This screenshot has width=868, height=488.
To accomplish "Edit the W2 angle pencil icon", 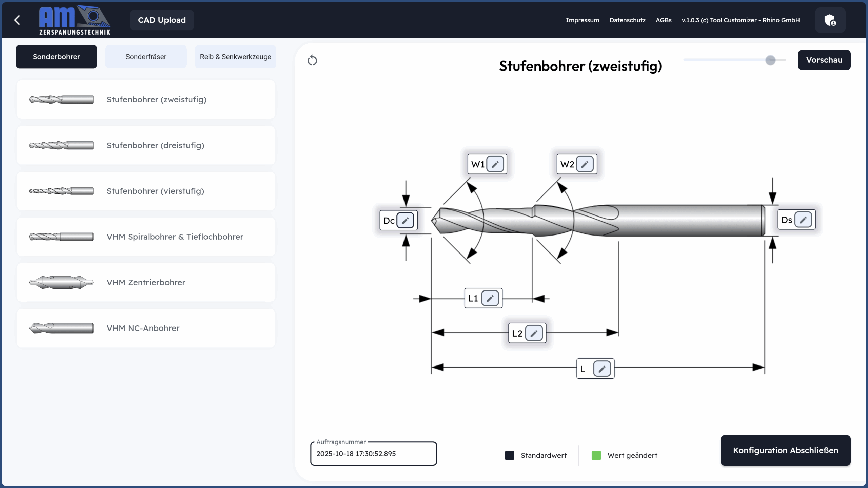I will pos(585,164).
